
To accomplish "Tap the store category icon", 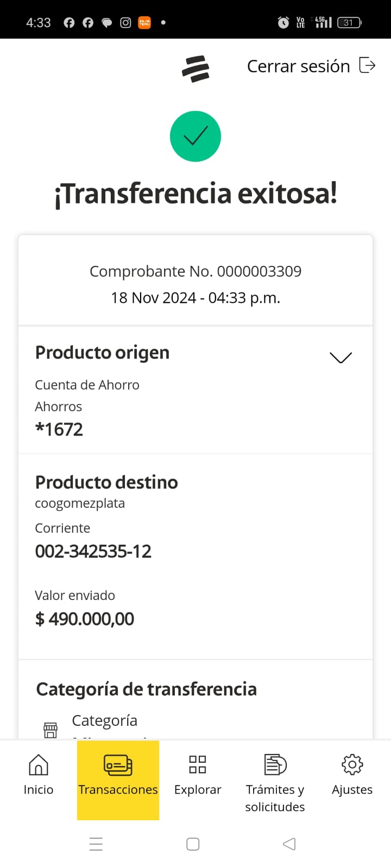I will [51, 730].
